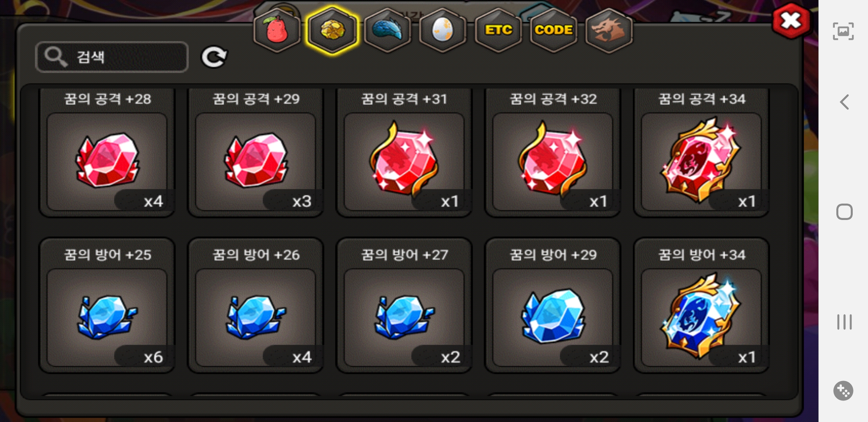This screenshot has width=868, height=422.
Task: Open the ETC items tab
Action: [499, 30]
